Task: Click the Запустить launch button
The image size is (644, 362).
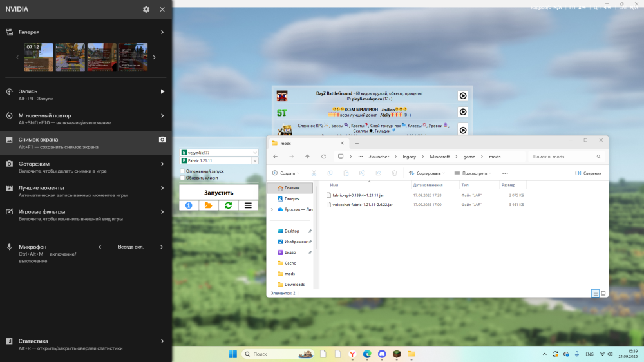Action: pos(219,193)
